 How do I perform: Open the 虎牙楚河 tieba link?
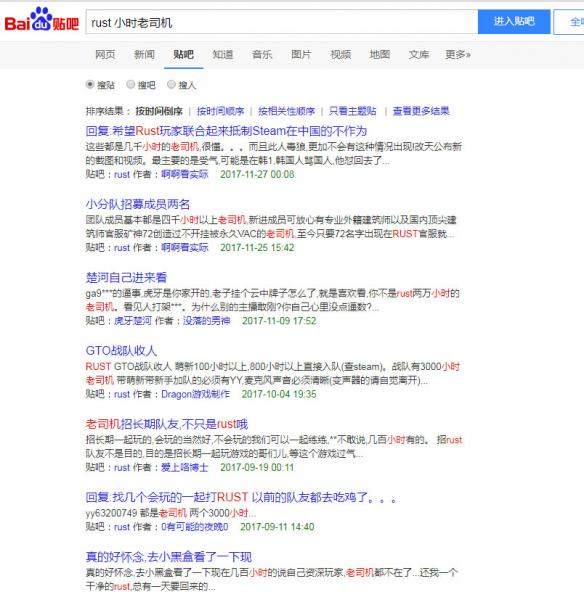pyautogui.click(x=133, y=321)
